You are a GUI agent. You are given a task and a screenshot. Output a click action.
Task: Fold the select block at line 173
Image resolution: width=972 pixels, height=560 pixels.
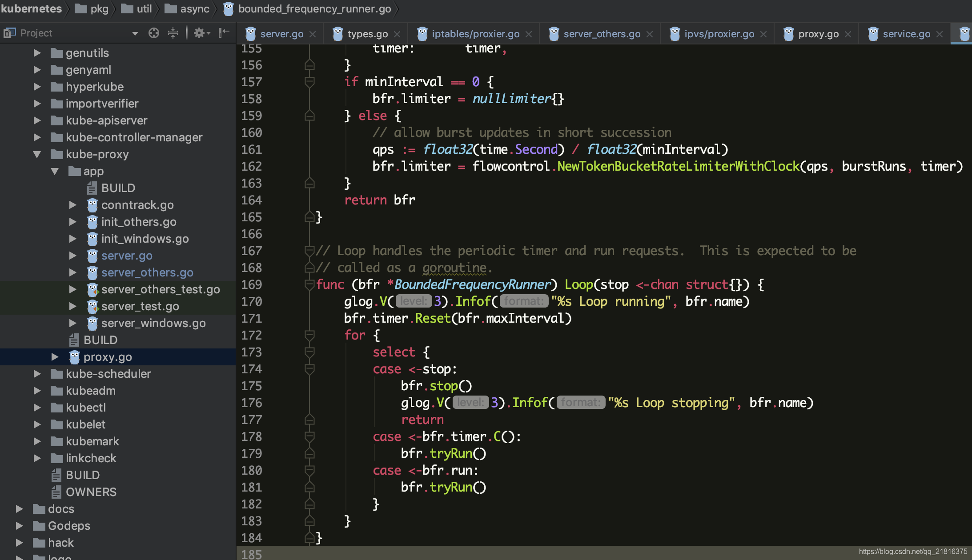click(x=309, y=352)
